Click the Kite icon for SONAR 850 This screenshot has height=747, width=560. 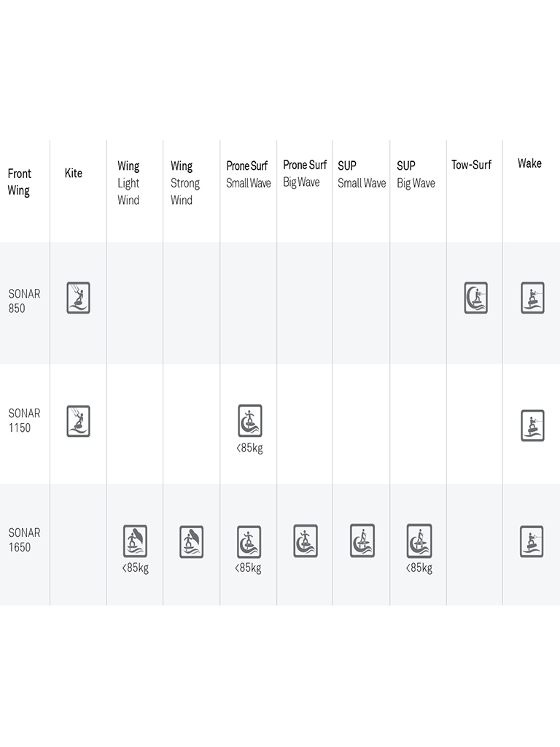point(78,298)
